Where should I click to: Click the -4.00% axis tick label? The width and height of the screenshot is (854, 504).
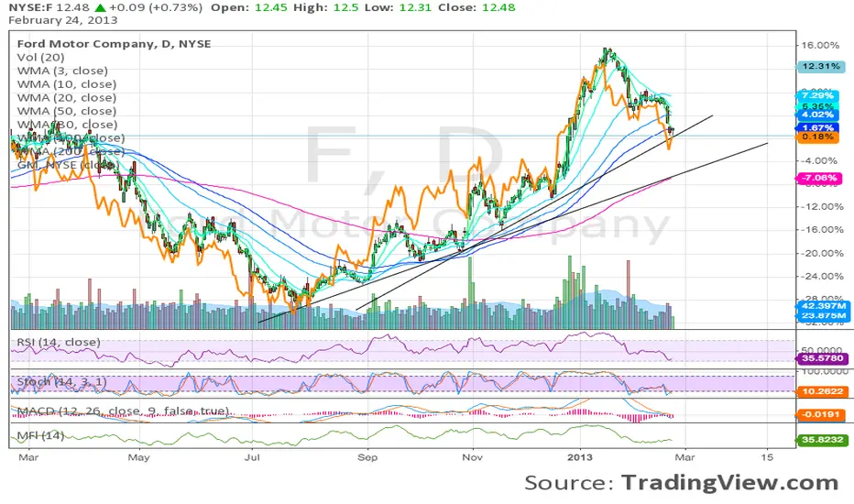(821, 160)
